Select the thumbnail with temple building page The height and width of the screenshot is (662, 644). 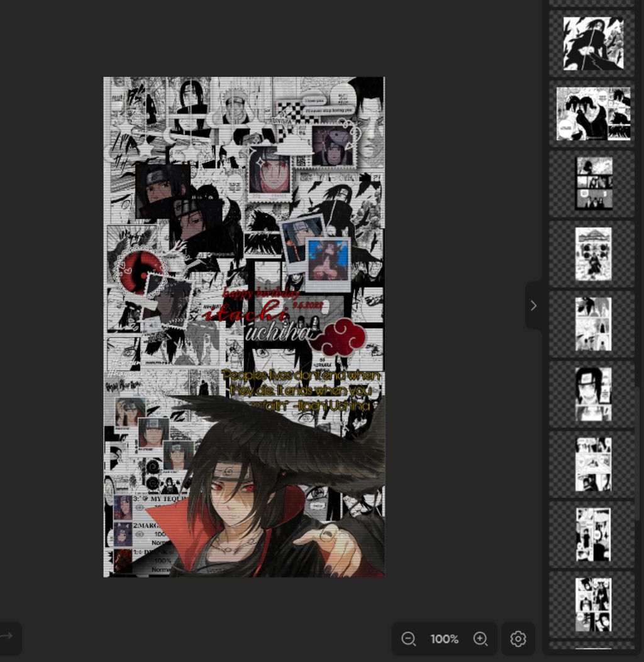click(592, 254)
